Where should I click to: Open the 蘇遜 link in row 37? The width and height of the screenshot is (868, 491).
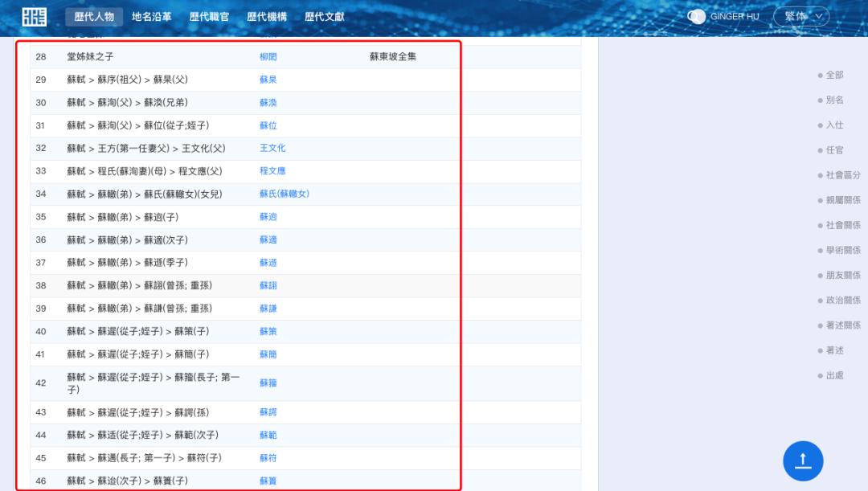[268, 263]
